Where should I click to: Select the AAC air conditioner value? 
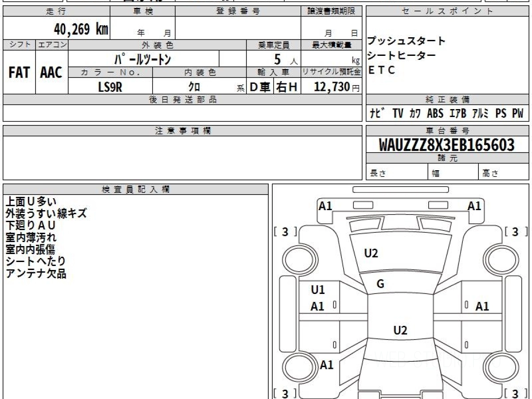[51, 72]
